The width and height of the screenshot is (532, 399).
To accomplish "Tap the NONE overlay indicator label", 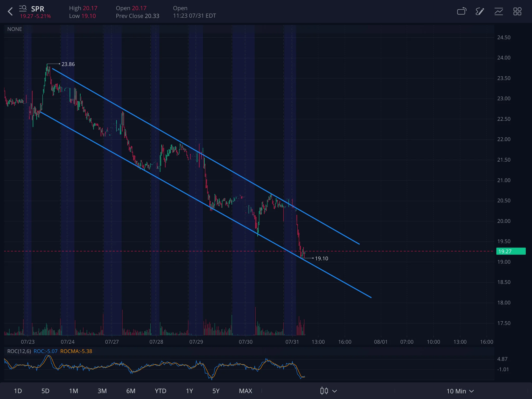I will [x=15, y=29].
